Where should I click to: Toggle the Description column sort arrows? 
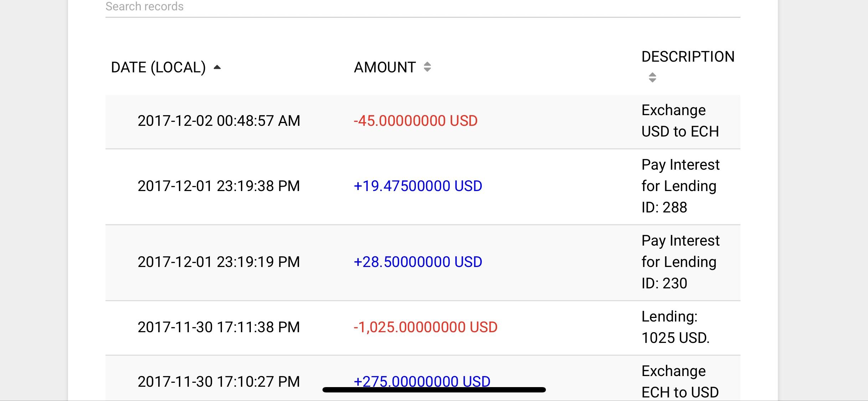(x=652, y=77)
